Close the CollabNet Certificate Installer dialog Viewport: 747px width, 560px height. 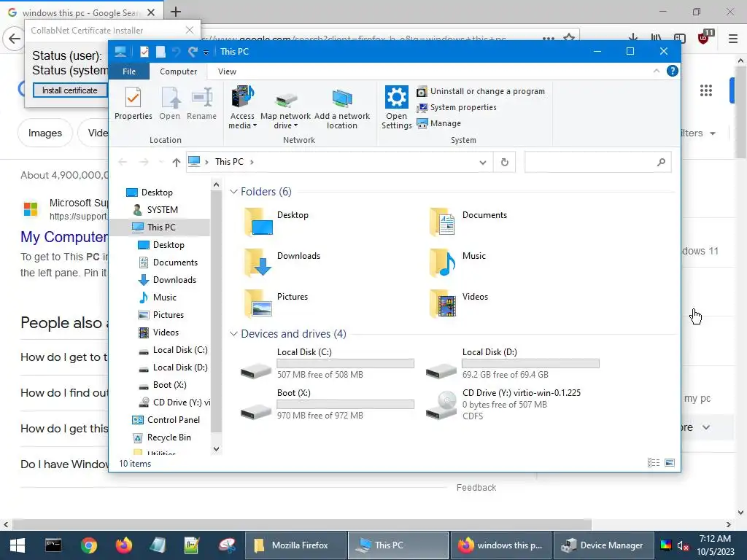tap(190, 30)
